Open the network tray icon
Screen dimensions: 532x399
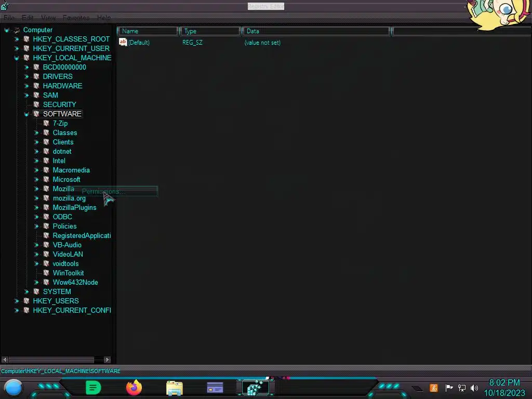pos(462,388)
